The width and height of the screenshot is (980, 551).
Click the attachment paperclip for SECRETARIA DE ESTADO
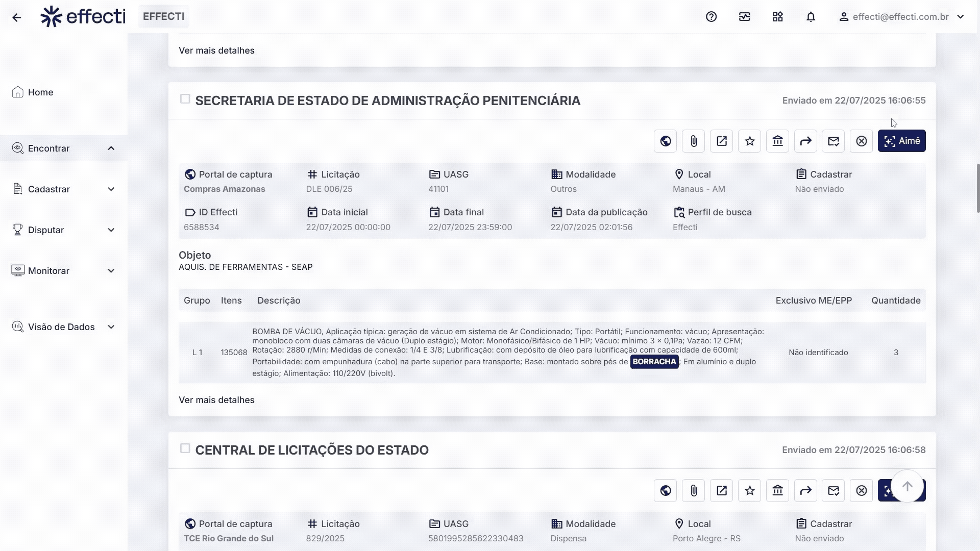[693, 141]
